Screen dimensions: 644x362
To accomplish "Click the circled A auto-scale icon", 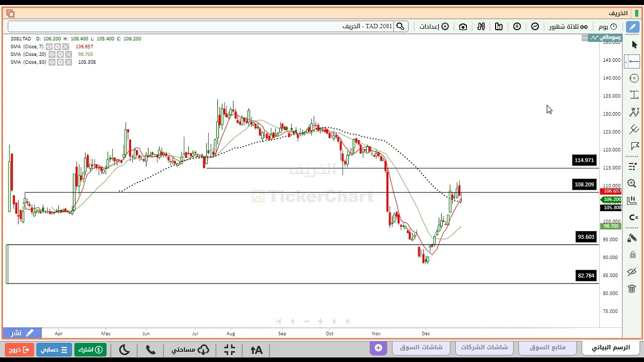I will point(517,26).
